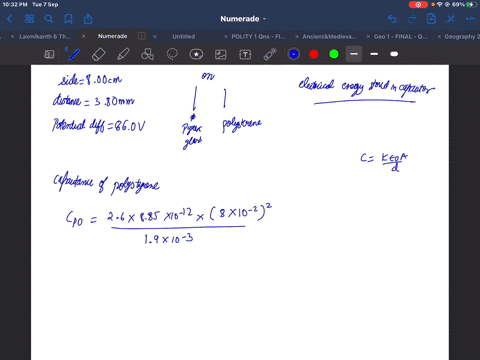Close the Untitled tab

click(155, 36)
